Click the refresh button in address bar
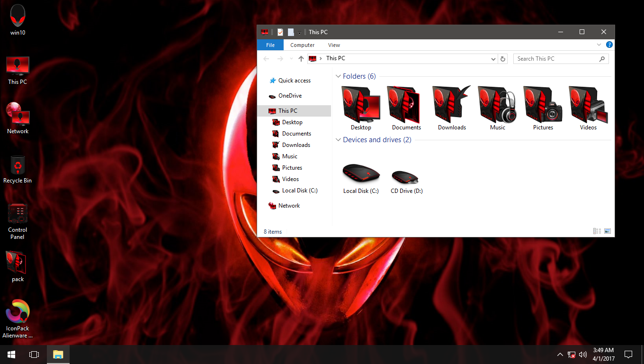This screenshot has height=364, width=644. click(502, 58)
